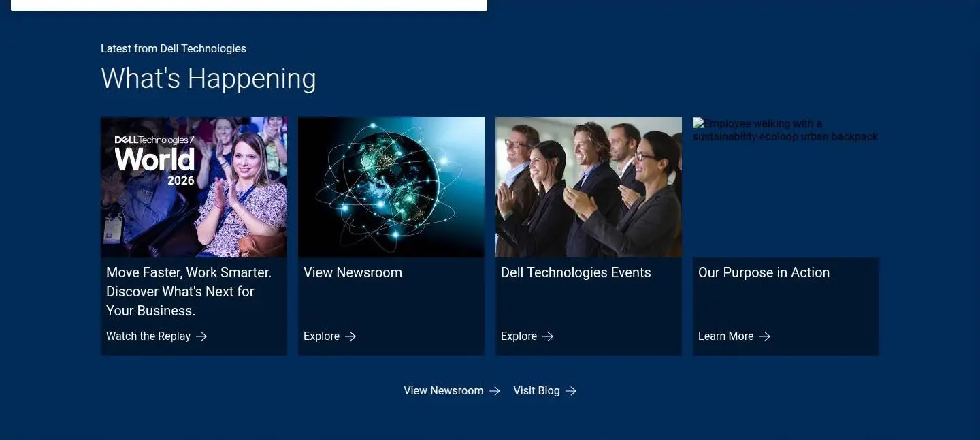Click the arrow icon beside Events card's Explore
The height and width of the screenshot is (440, 980).
[x=548, y=336]
